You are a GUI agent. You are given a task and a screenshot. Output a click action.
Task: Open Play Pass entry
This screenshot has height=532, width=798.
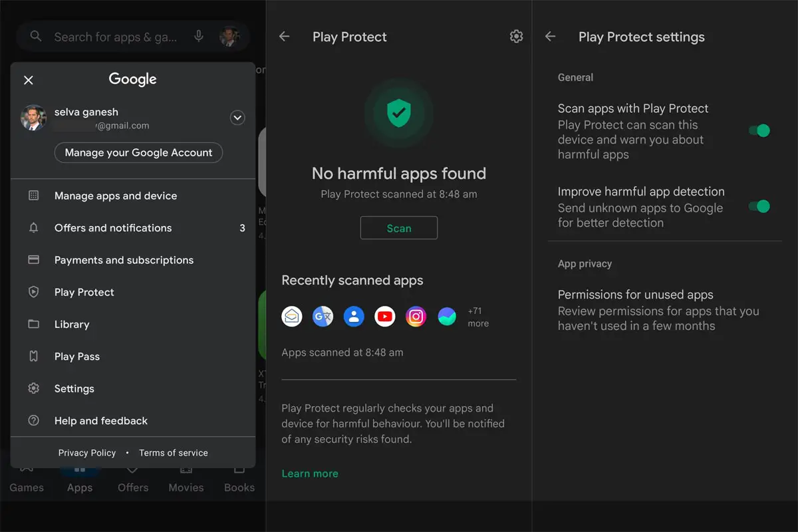pyautogui.click(x=133, y=356)
